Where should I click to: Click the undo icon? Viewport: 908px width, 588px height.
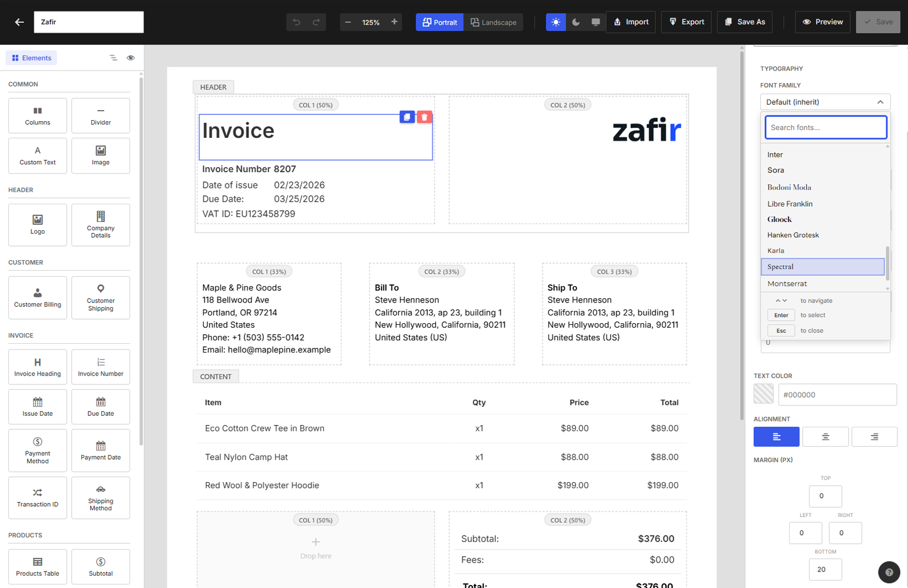coord(296,22)
